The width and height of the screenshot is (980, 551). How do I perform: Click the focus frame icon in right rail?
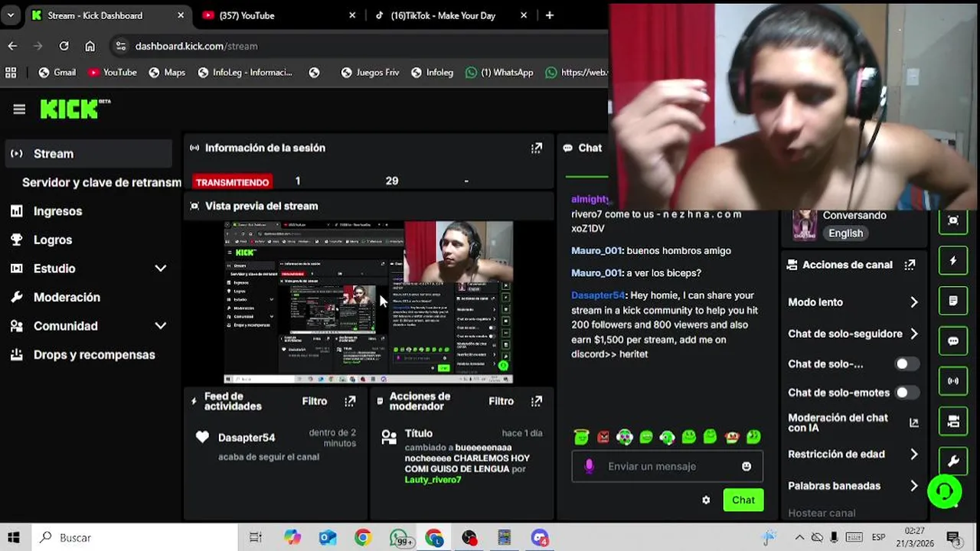953,220
